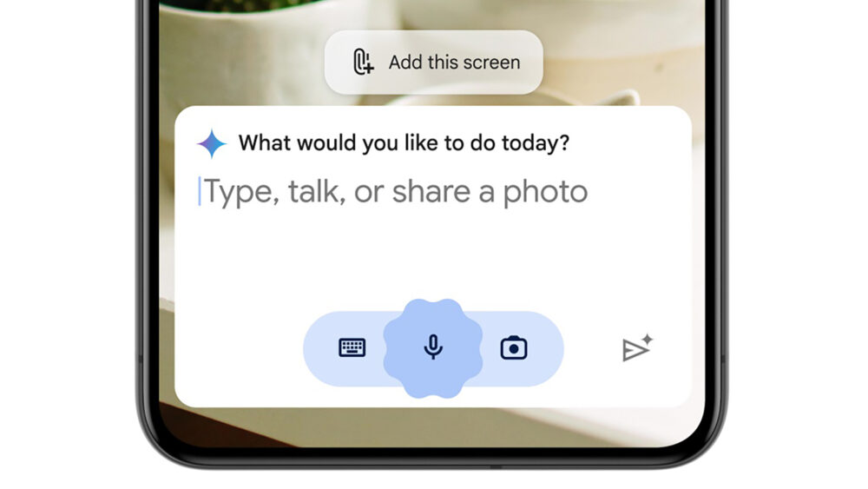The height and width of the screenshot is (489, 868).
Task: Click the blinking text cursor in the prompt field
Action: pyautogui.click(x=200, y=192)
